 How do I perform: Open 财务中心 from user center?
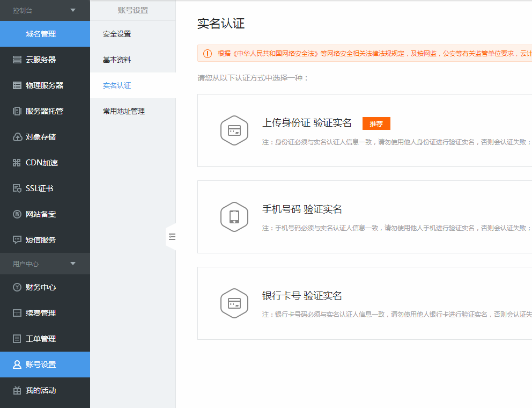click(45, 287)
